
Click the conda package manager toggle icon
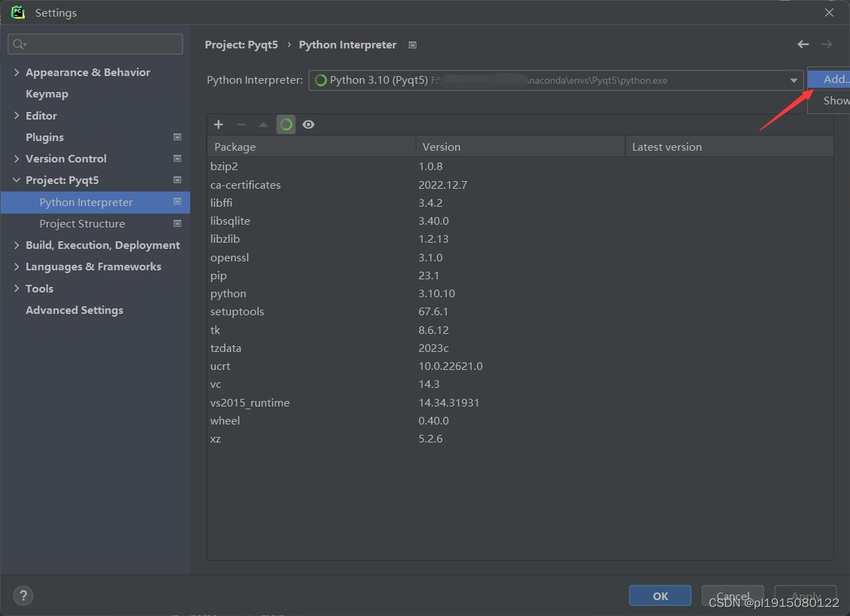286,124
